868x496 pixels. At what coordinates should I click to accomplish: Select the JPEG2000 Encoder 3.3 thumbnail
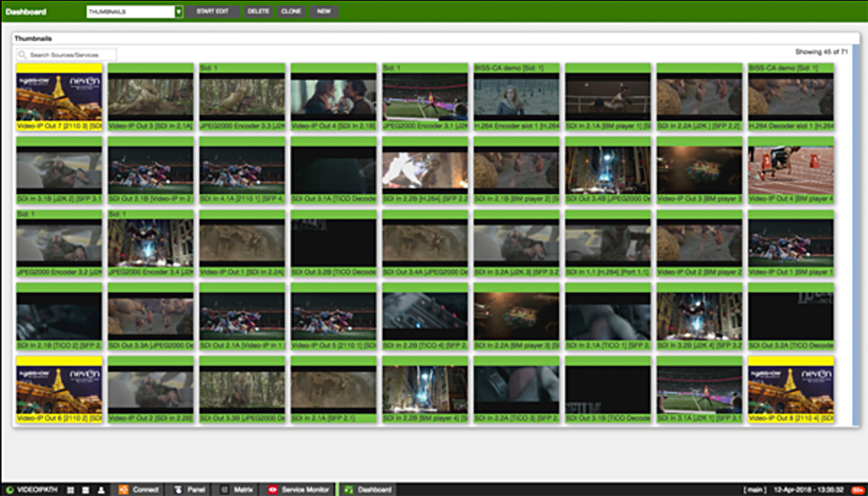click(242, 97)
